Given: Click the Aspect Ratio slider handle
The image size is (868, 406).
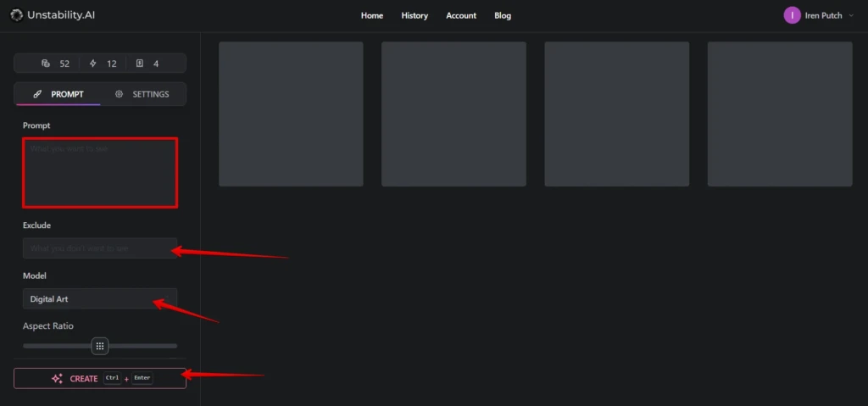Looking at the screenshot, I should (x=100, y=346).
